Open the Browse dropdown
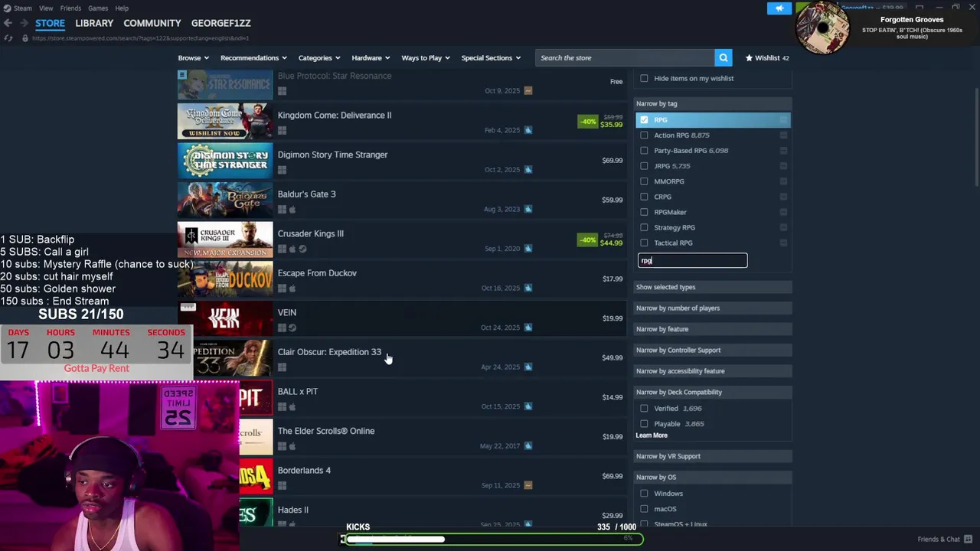This screenshot has height=551, width=980. (193, 57)
